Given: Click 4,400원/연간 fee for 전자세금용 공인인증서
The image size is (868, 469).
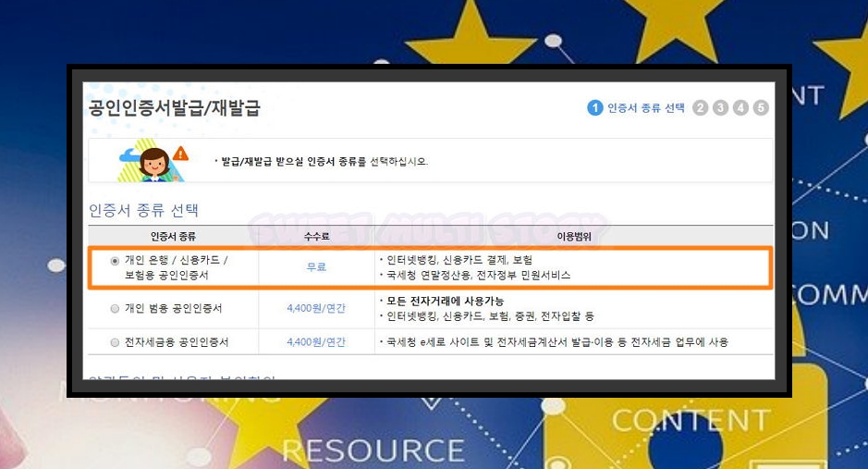Looking at the screenshot, I should pyautogui.click(x=316, y=342).
